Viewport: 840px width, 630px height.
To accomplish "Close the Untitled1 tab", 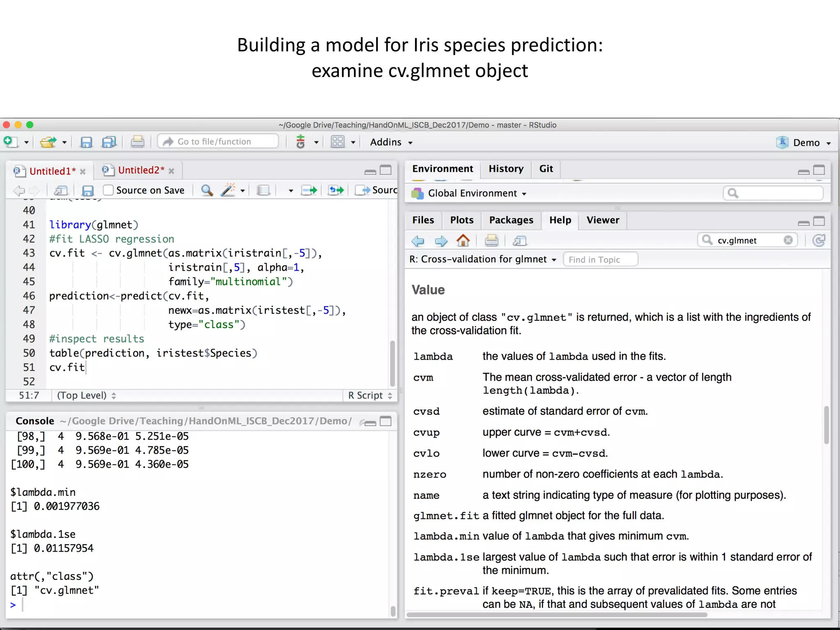I will click(83, 171).
